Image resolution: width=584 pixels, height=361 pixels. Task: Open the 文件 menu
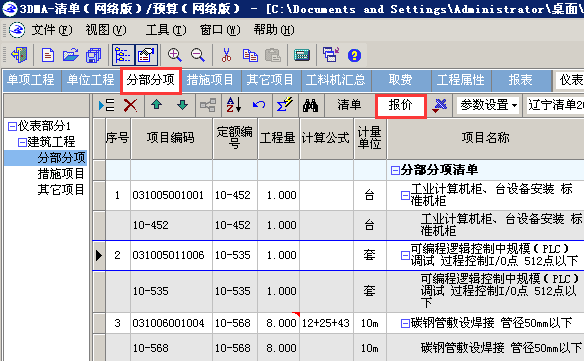click(52, 30)
